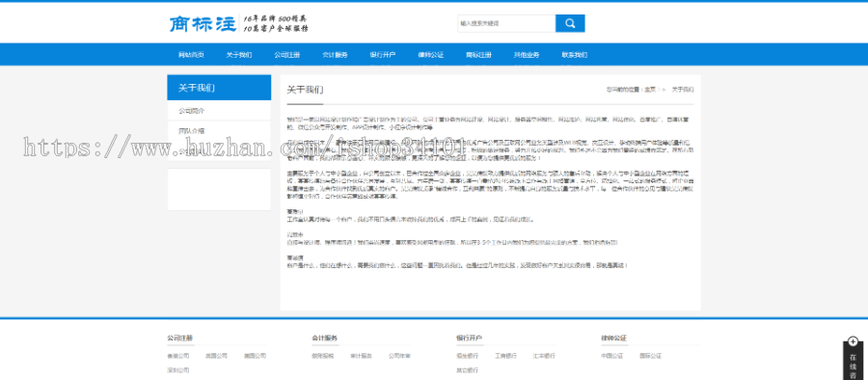
Task: Open 会计服务 in the navigation bar
Action: point(335,55)
